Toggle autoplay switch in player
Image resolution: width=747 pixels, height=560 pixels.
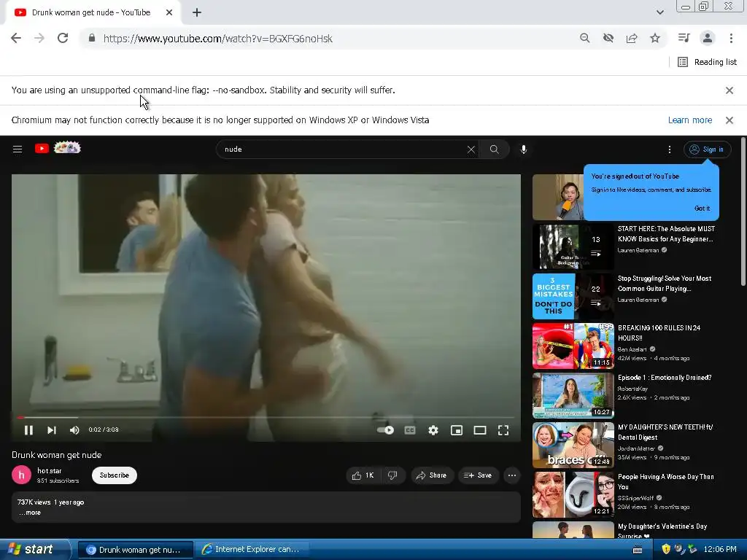385,430
